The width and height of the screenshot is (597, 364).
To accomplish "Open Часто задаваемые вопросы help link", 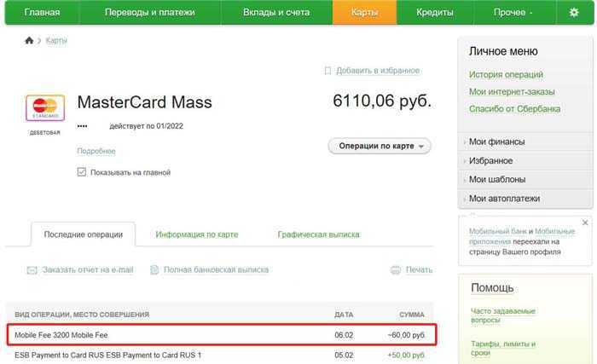I will [503, 315].
